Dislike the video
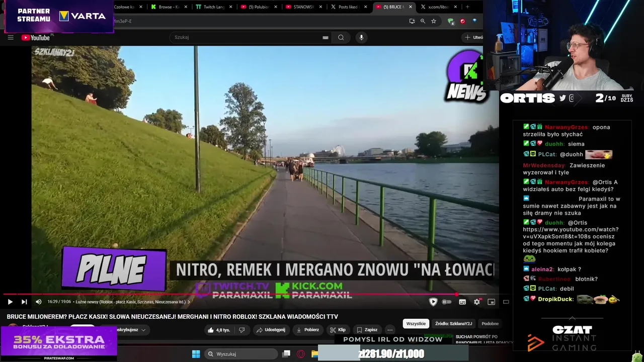The width and height of the screenshot is (644, 362). [242, 330]
